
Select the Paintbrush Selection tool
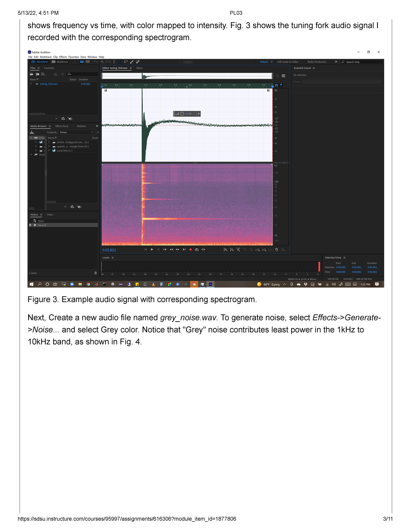point(132,62)
